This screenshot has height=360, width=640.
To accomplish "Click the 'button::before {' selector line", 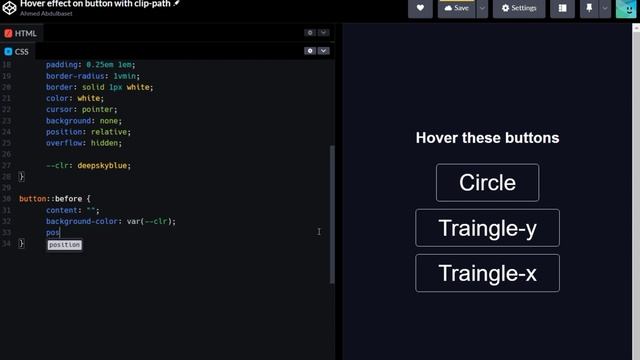I will point(55,199).
